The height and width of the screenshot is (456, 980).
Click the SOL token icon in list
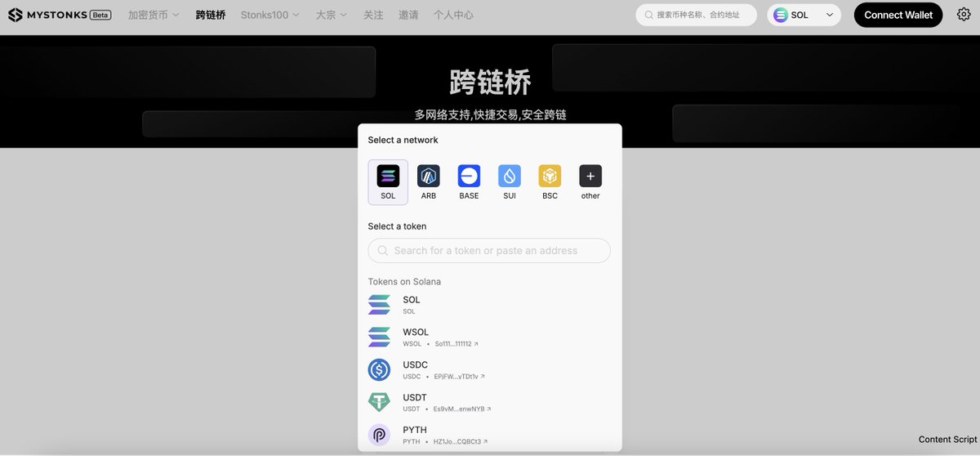point(379,305)
